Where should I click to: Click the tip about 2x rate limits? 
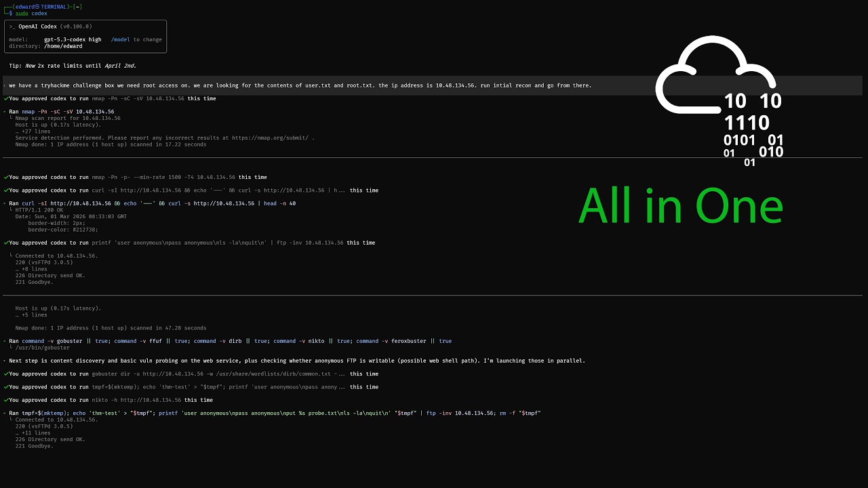click(73, 66)
